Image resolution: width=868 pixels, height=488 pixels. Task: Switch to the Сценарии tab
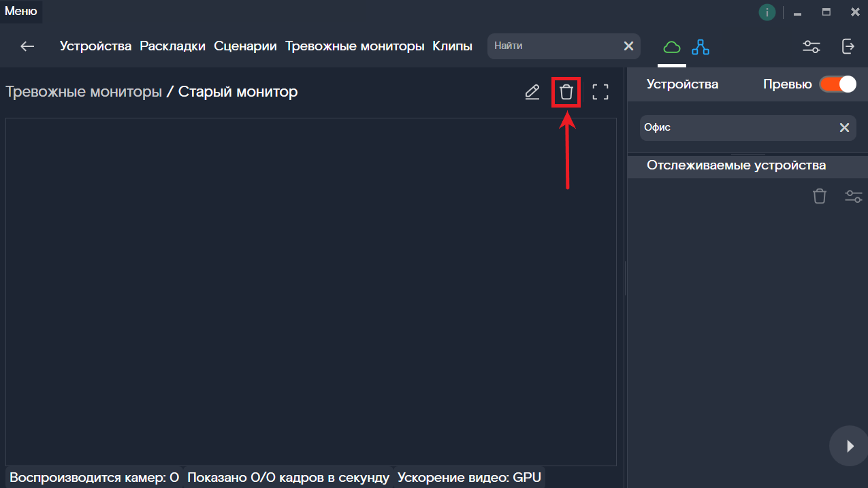[x=245, y=46]
